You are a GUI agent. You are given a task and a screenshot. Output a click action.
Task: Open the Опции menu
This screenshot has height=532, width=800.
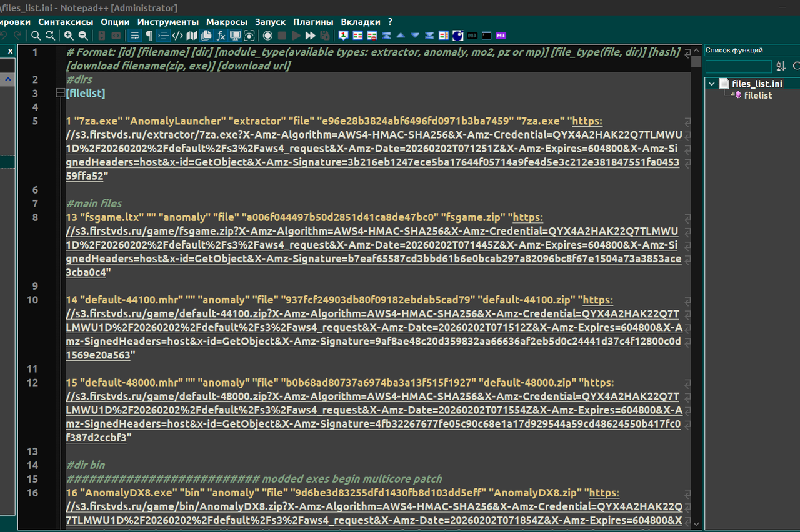click(x=115, y=22)
